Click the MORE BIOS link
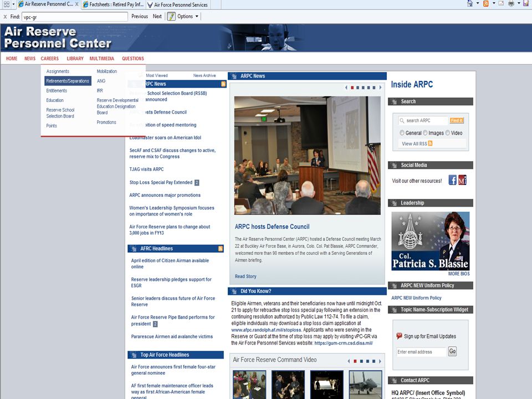Viewport: 532px width, 399px height. click(459, 274)
